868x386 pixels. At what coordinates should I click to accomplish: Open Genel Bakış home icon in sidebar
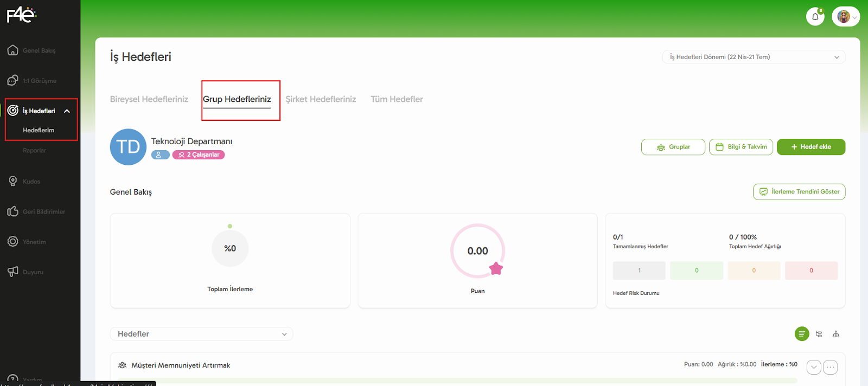[13, 50]
